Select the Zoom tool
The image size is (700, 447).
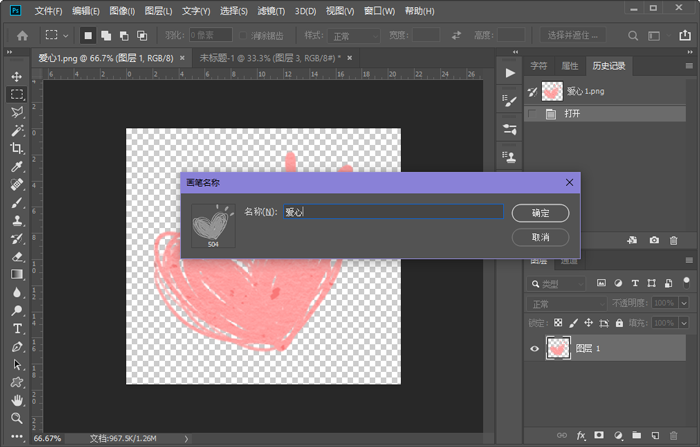[x=17, y=418]
